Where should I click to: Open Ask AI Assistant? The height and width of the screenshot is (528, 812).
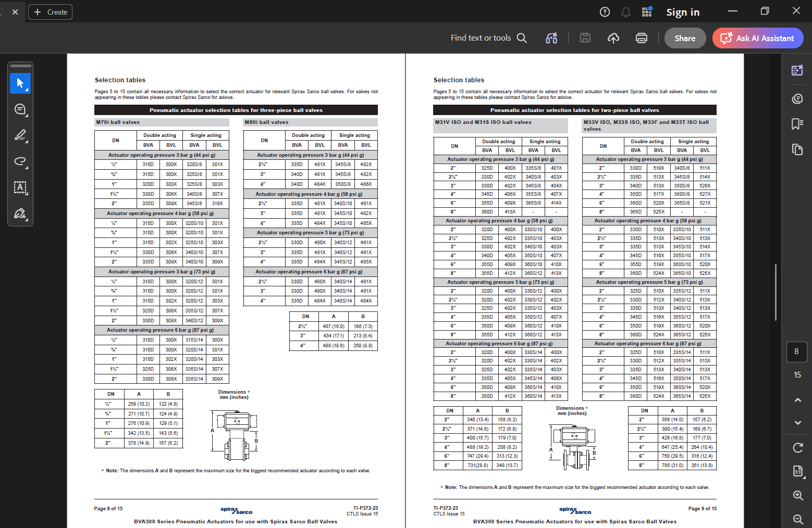[758, 38]
